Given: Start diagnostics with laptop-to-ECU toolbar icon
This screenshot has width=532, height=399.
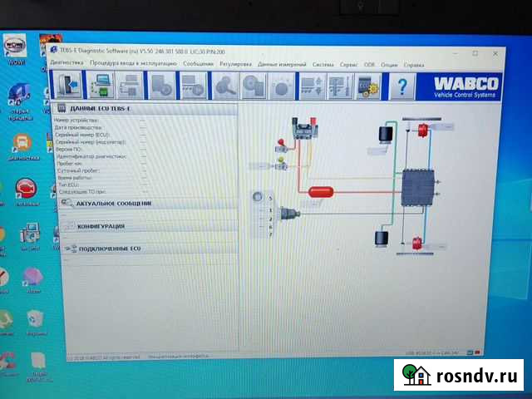Looking at the screenshot, I should tap(101, 86).
